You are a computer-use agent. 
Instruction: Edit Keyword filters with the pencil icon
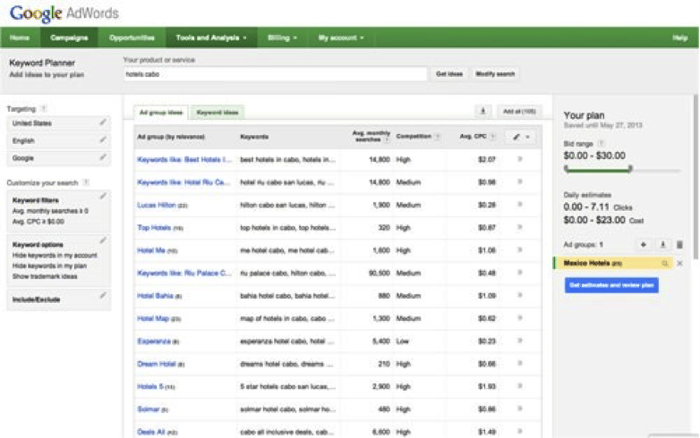(103, 196)
